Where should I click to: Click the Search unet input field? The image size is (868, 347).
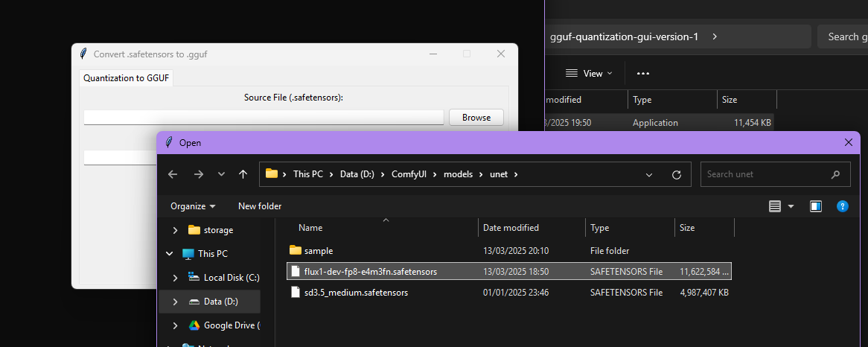pos(767,174)
